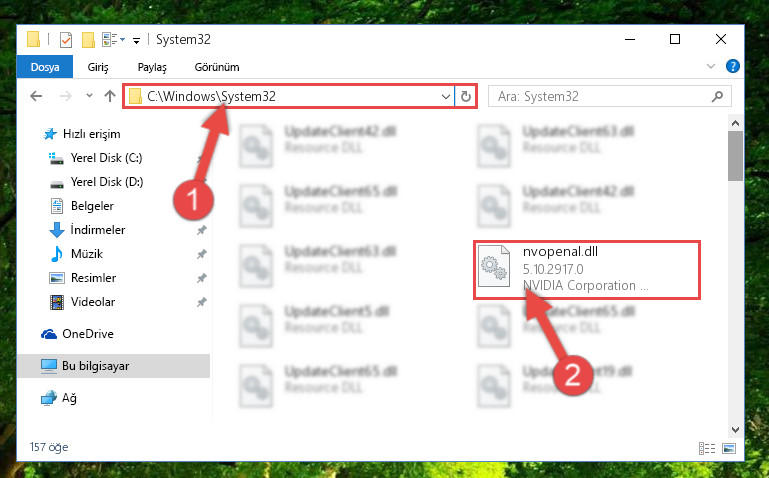
Task: Open OneDrive in the sidebar
Action: point(88,334)
